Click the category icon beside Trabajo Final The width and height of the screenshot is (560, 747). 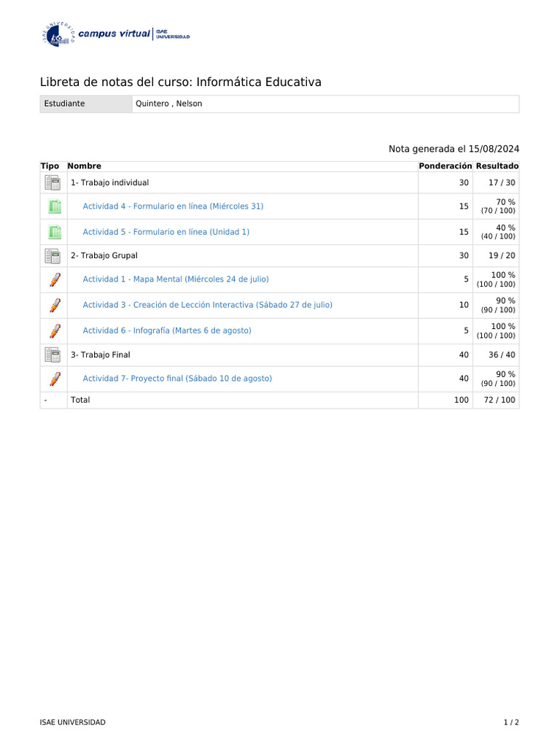tap(52, 355)
